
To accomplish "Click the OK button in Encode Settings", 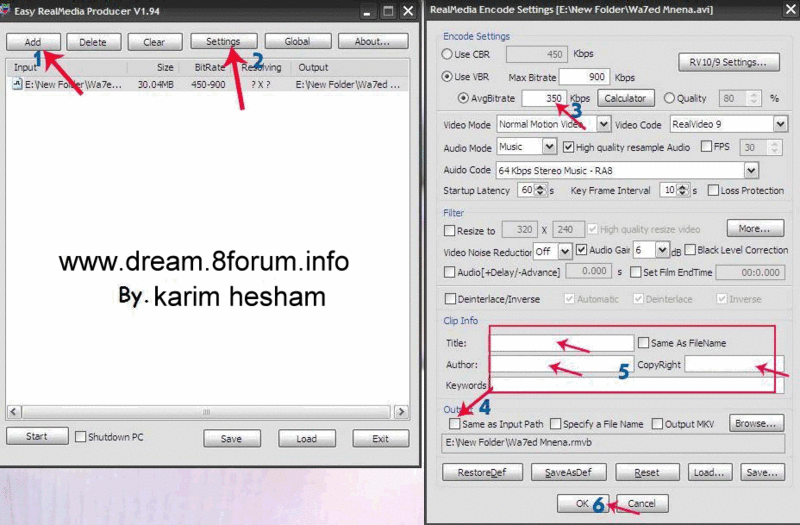I will (x=582, y=504).
